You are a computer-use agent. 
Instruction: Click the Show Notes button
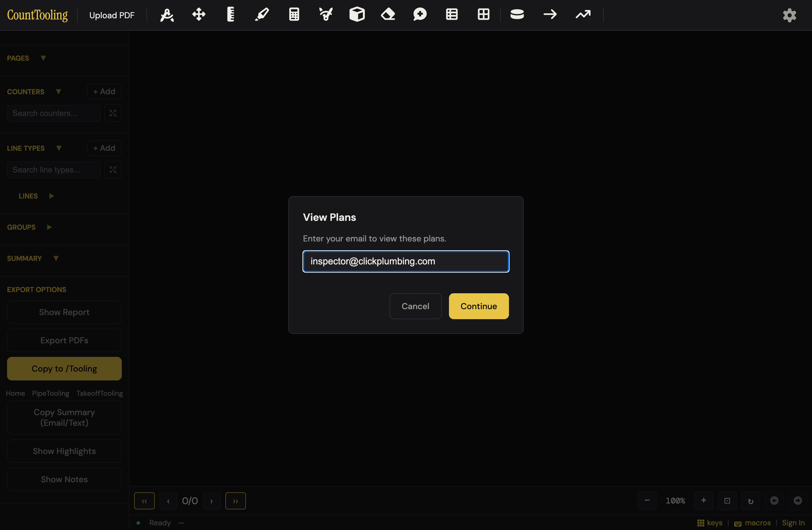pyautogui.click(x=64, y=479)
